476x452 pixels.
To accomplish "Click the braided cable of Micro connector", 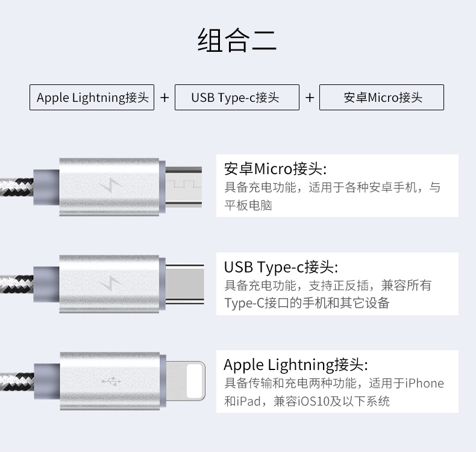I will coord(17,187).
